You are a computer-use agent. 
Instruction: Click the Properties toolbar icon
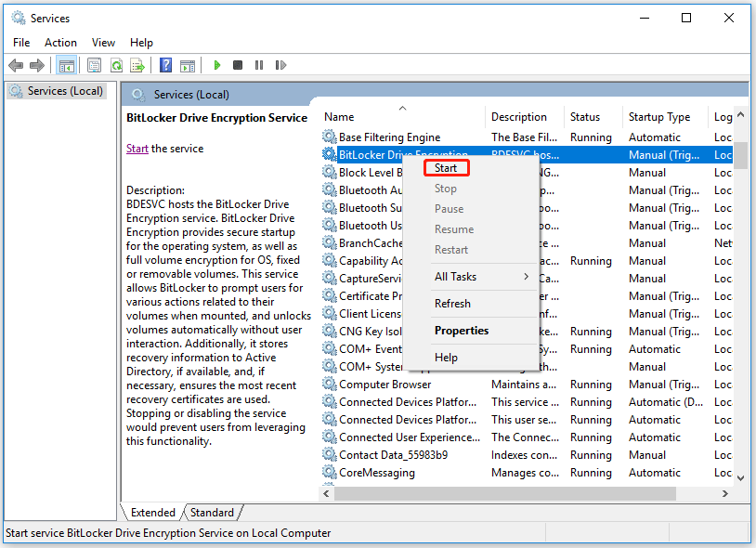point(94,65)
